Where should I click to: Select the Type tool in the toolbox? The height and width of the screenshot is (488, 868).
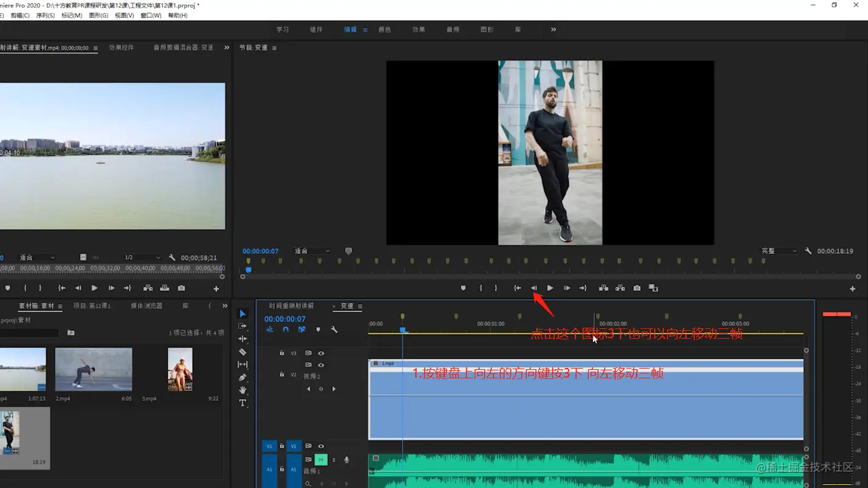tap(243, 403)
